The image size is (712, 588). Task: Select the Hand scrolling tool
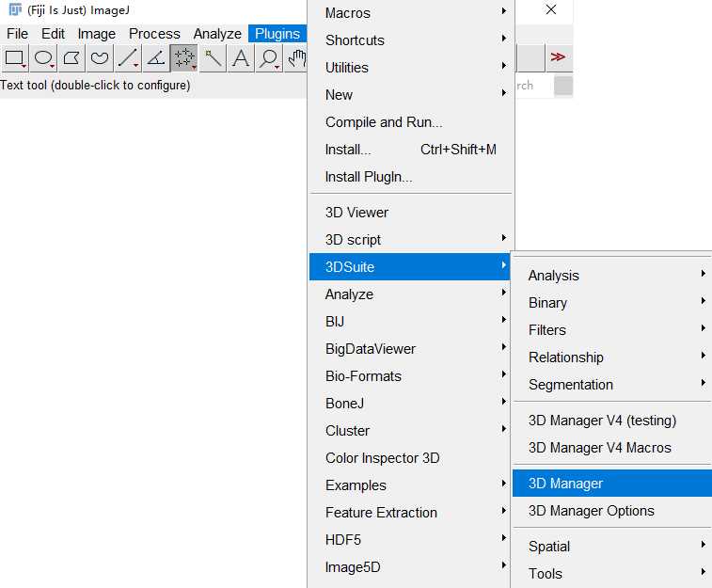(x=295, y=57)
